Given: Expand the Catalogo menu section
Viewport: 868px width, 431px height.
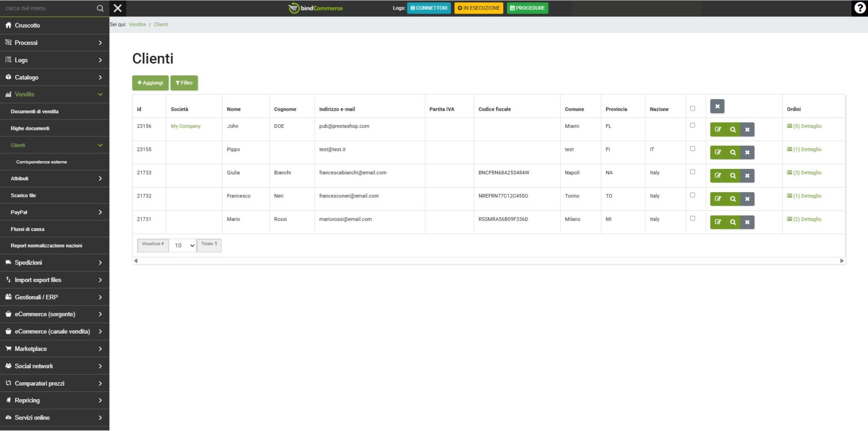Looking at the screenshot, I should (x=55, y=77).
